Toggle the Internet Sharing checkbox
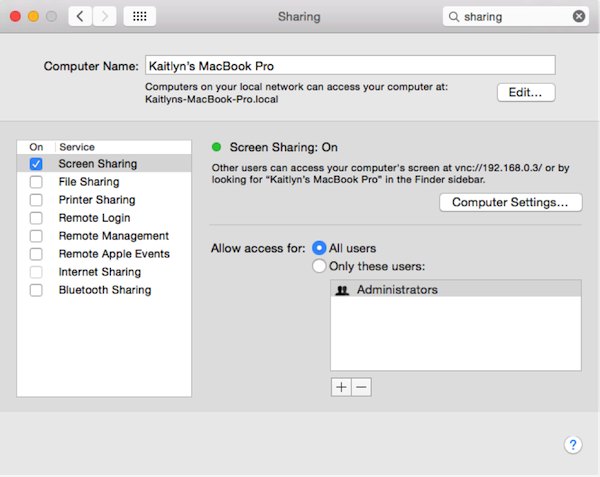 point(36,272)
